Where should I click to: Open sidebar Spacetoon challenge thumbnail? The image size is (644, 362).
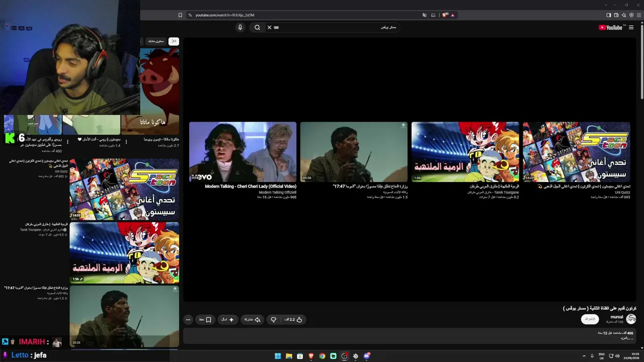[x=124, y=189]
